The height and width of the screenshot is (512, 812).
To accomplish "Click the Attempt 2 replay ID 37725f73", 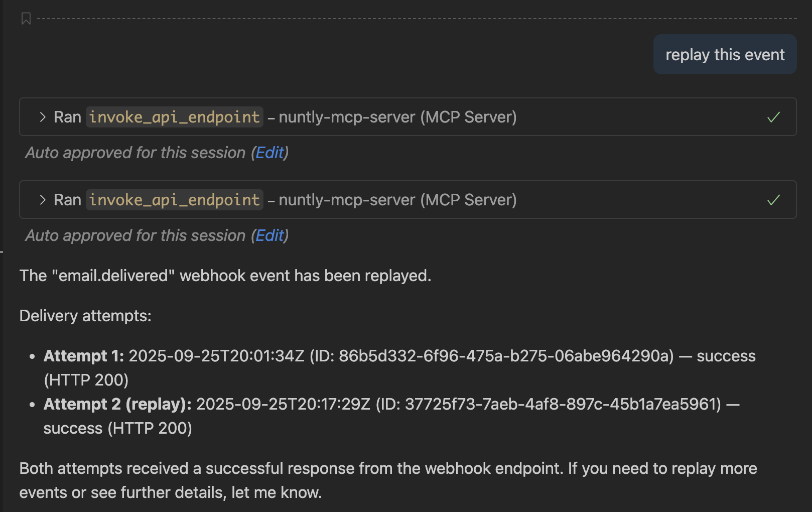I will [562, 404].
